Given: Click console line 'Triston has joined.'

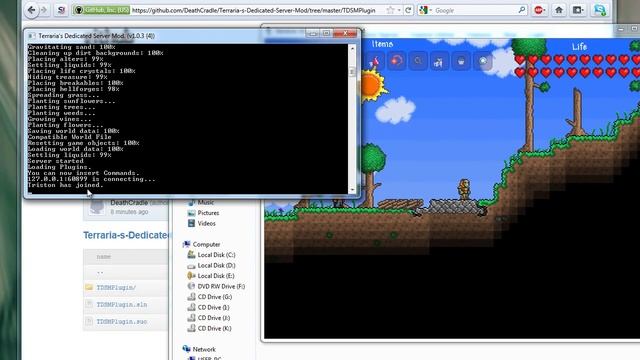Looking at the screenshot, I should [66, 185].
